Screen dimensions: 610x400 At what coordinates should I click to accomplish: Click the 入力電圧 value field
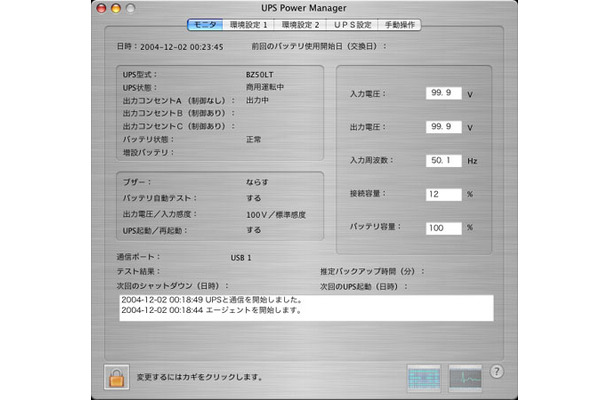tap(441, 93)
